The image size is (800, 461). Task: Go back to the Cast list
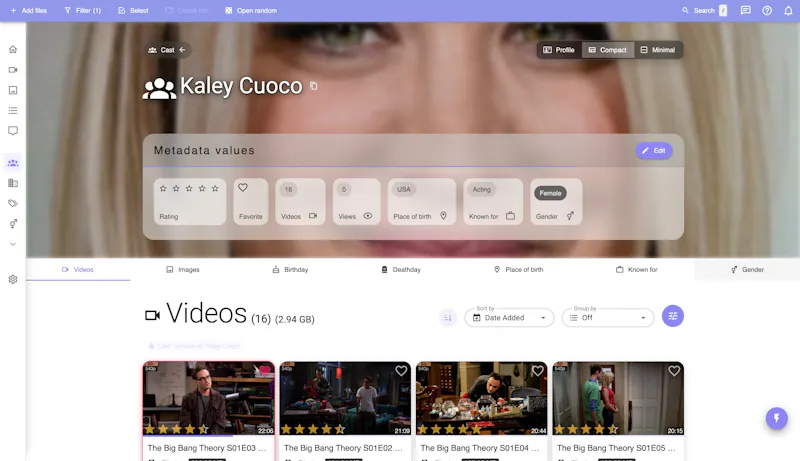[x=167, y=50]
